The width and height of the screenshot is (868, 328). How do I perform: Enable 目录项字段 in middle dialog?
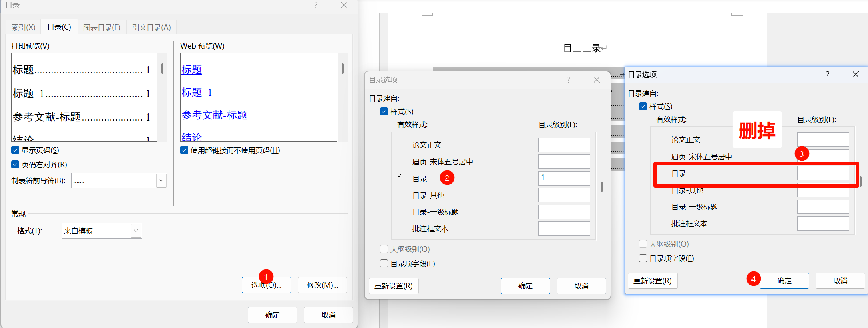(384, 264)
